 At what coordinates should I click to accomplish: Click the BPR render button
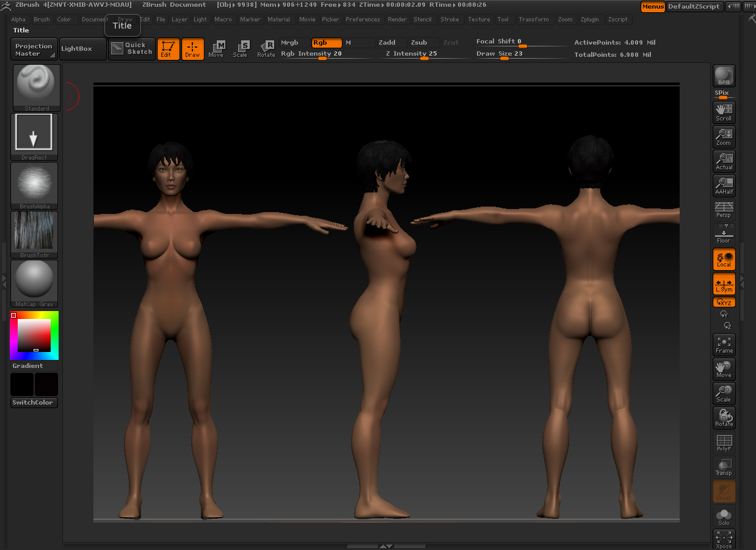pyautogui.click(x=724, y=76)
